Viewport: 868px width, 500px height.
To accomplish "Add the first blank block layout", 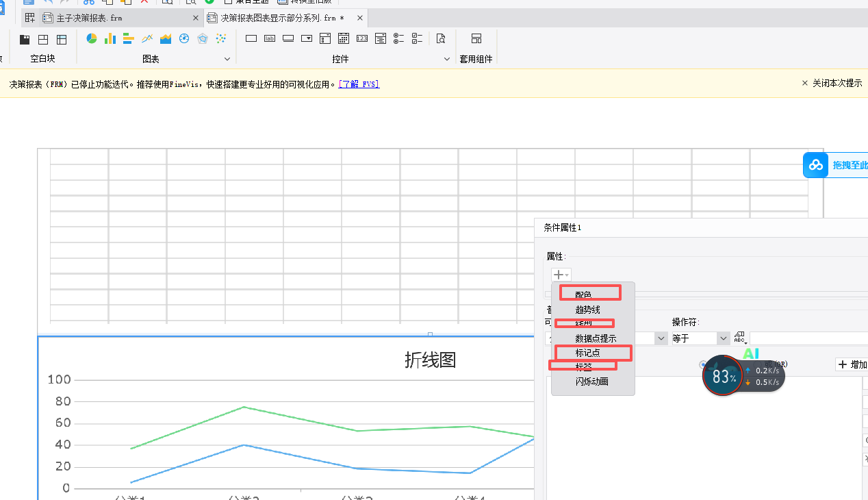I will (25, 39).
